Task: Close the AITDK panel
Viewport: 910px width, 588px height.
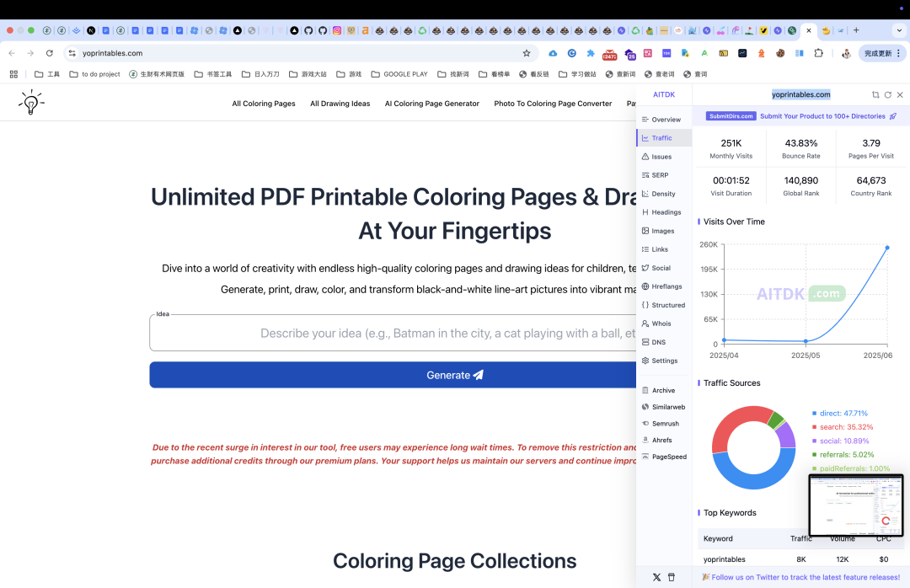Action: click(900, 94)
